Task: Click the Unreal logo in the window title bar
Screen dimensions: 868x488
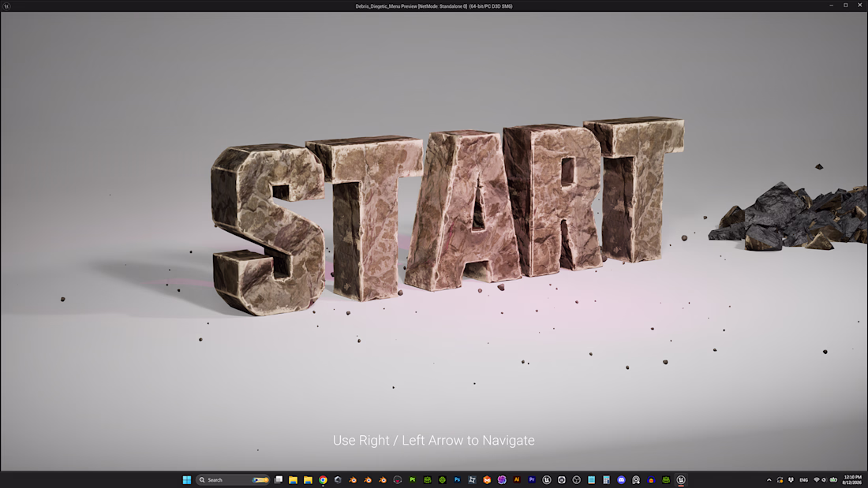Action: (6, 6)
